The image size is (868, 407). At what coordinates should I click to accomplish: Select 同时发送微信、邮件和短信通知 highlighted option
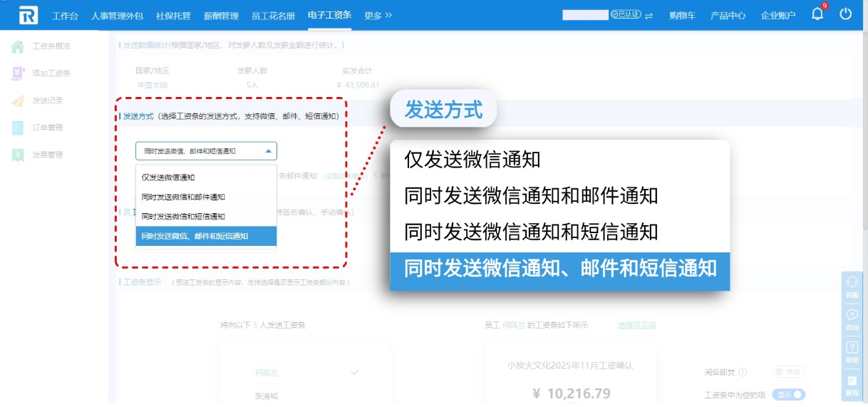point(206,236)
